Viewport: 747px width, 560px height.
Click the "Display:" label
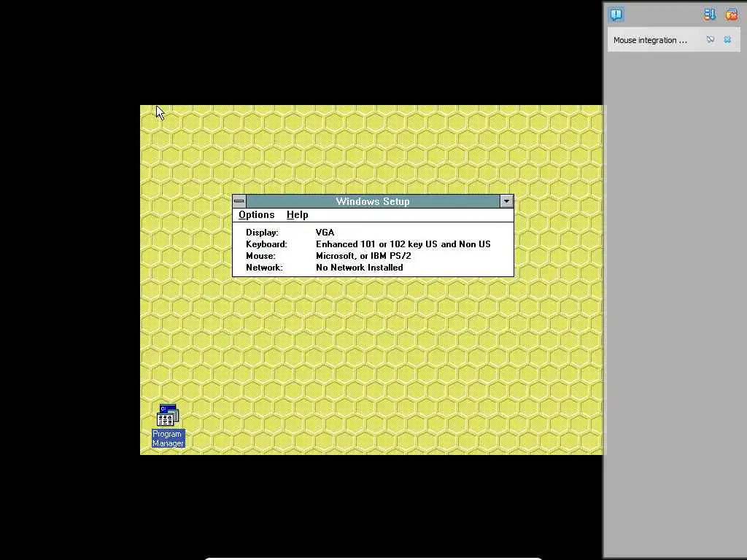[262, 233]
